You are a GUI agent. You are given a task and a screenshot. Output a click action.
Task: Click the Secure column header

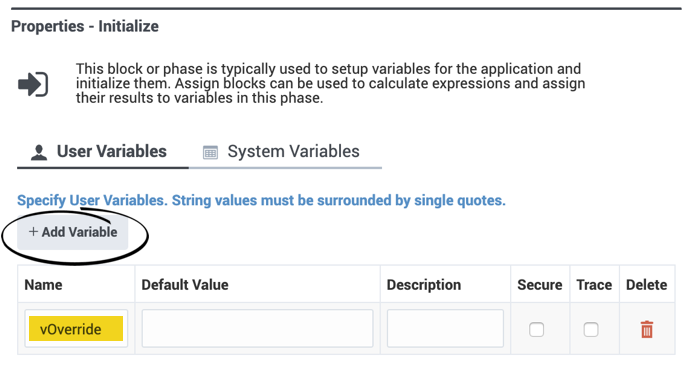[x=540, y=285]
